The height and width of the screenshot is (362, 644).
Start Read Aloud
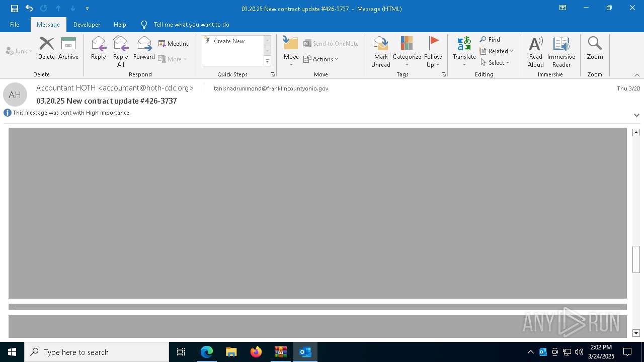pyautogui.click(x=536, y=52)
